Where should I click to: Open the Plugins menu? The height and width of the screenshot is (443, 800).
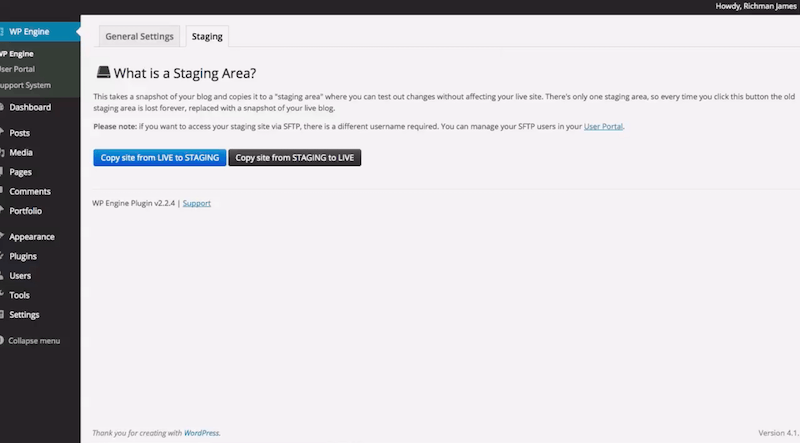23,256
